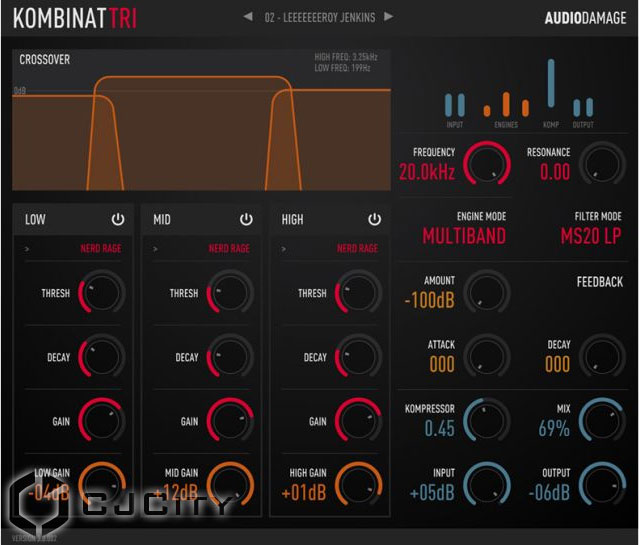Click the feedback DECAY knob on right panel

[x=602, y=356]
